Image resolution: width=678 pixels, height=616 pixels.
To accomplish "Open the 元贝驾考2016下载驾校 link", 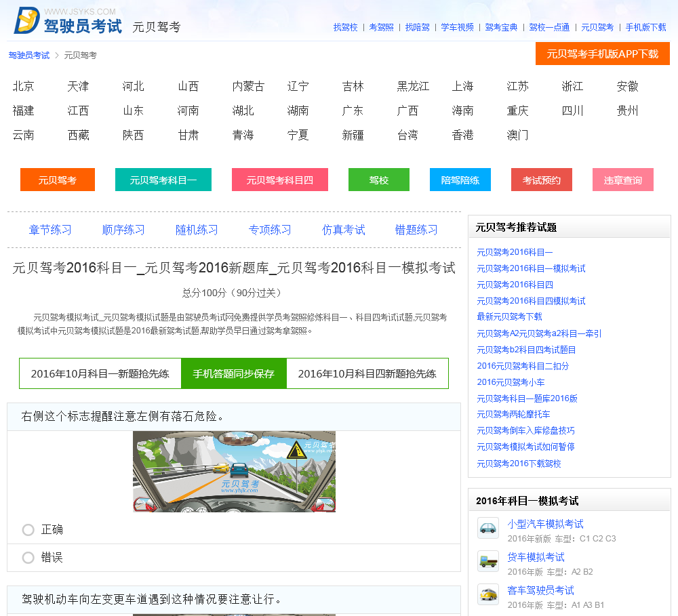I will pos(519,464).
